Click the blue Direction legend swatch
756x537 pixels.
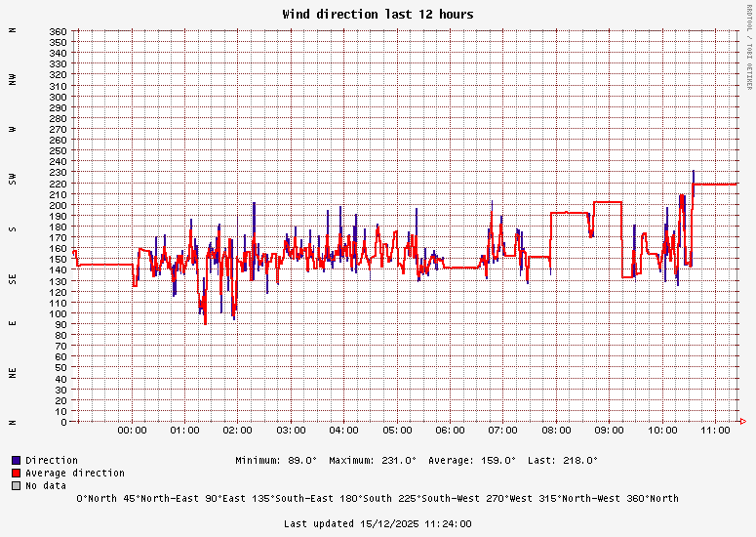pos(16,460)
